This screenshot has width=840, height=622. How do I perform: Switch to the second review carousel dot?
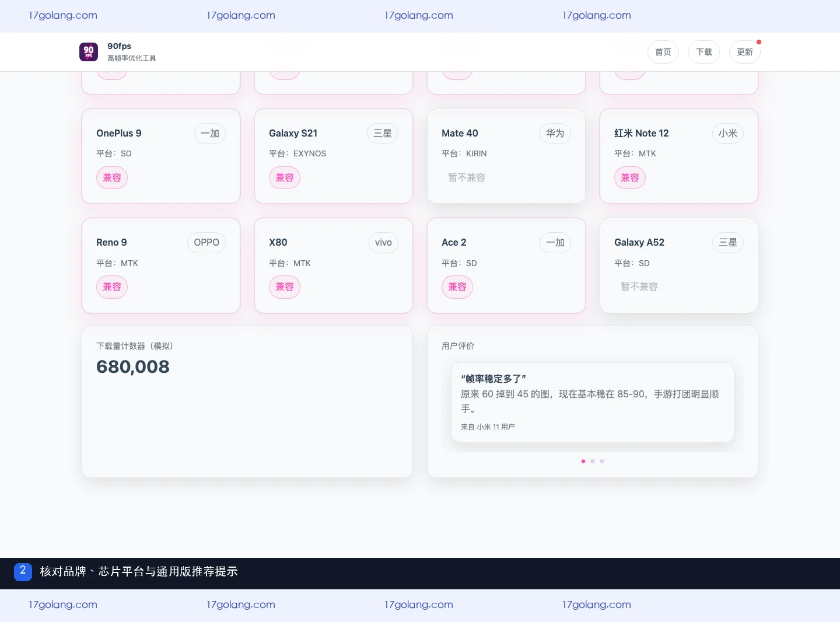pyautogui.click(x=593, y=462)
